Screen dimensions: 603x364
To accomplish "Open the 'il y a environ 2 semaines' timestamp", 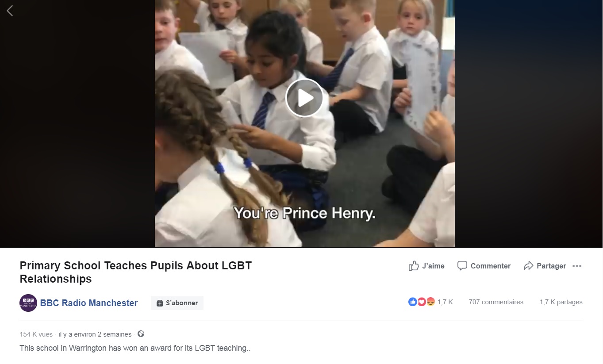I will click(x=95, y=334).
